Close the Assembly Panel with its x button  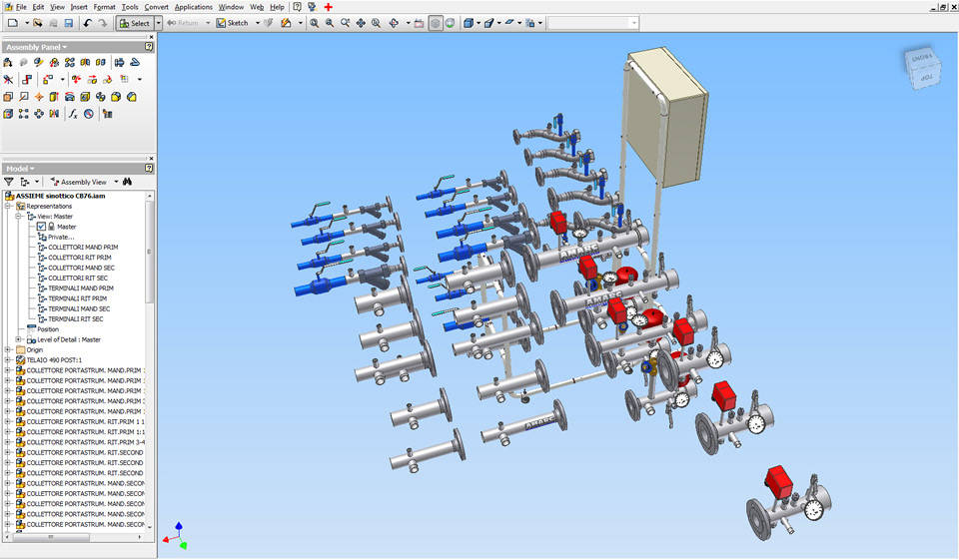pos(151,37)
